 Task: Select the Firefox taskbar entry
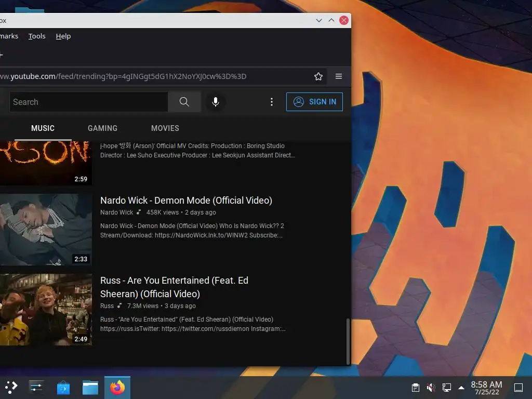pyautogui.click(x=117, y=388)
